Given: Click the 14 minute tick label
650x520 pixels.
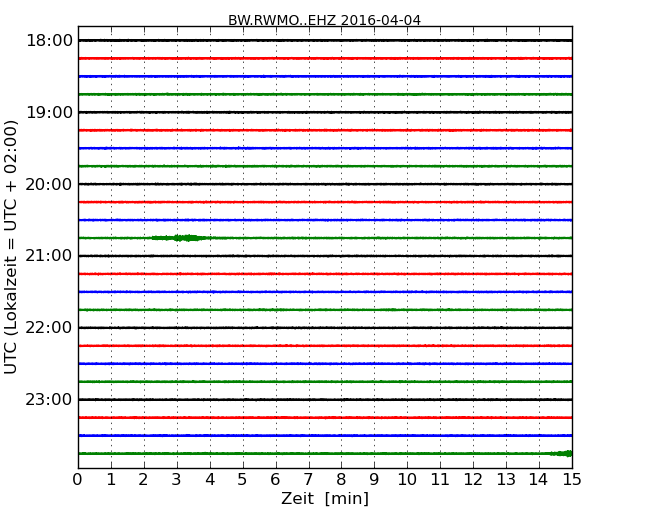Looking at the screenshot, I should click(x=538, y=480).
